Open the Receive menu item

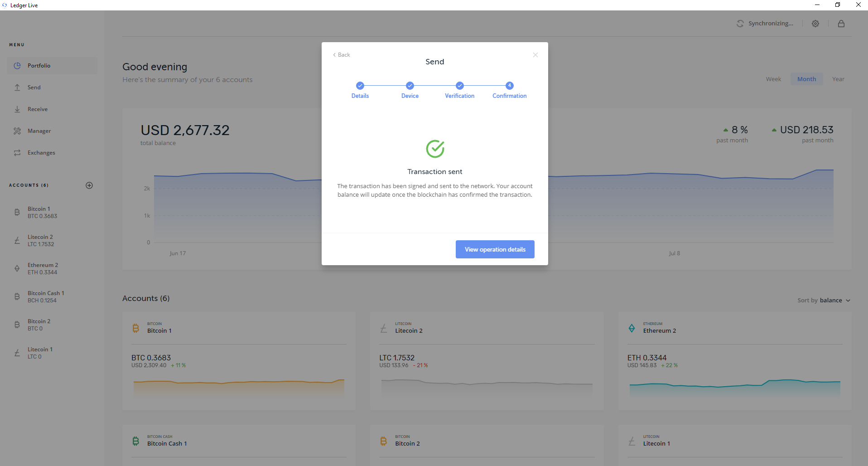tap(52, 109)
